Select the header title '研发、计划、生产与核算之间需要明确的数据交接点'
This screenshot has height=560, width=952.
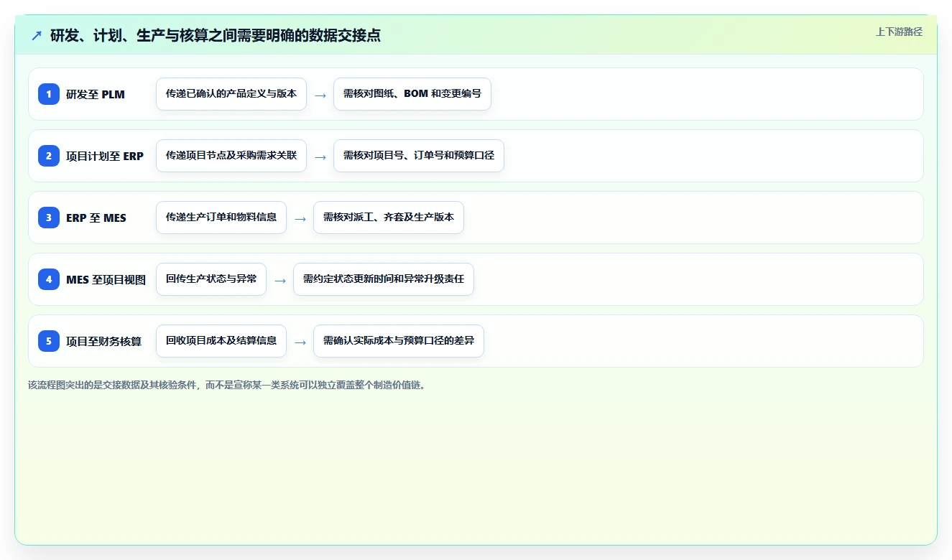click(x=216, y=35)
